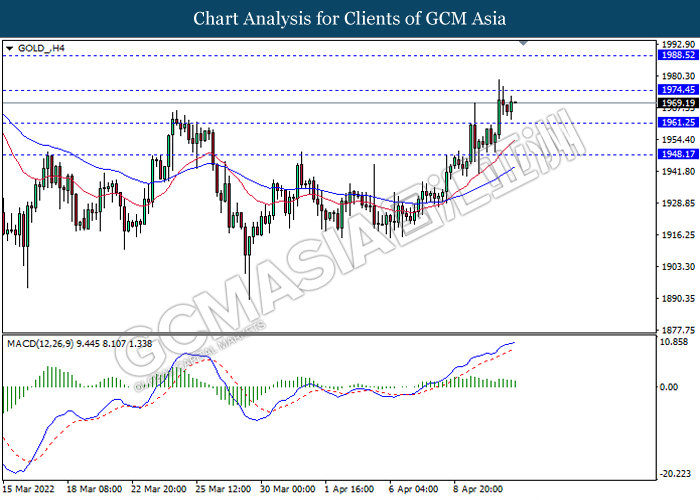
Task: Click the 15 Mar 2022 date label
Action: [x=29, y=489]
